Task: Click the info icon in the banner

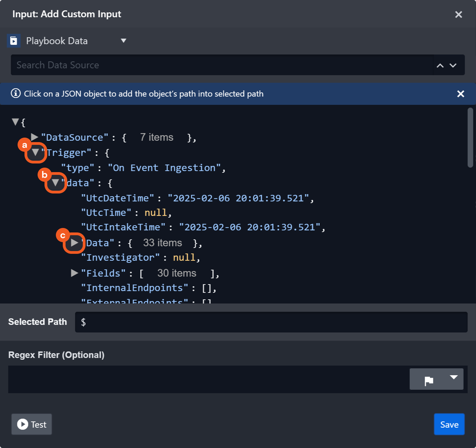Action: [x=16, y=93]
